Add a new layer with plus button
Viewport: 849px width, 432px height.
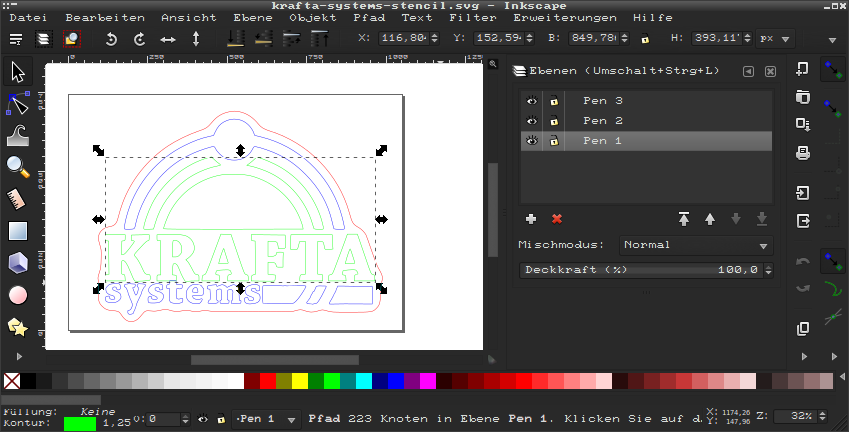pyautogui.click(x=531, y=219)
